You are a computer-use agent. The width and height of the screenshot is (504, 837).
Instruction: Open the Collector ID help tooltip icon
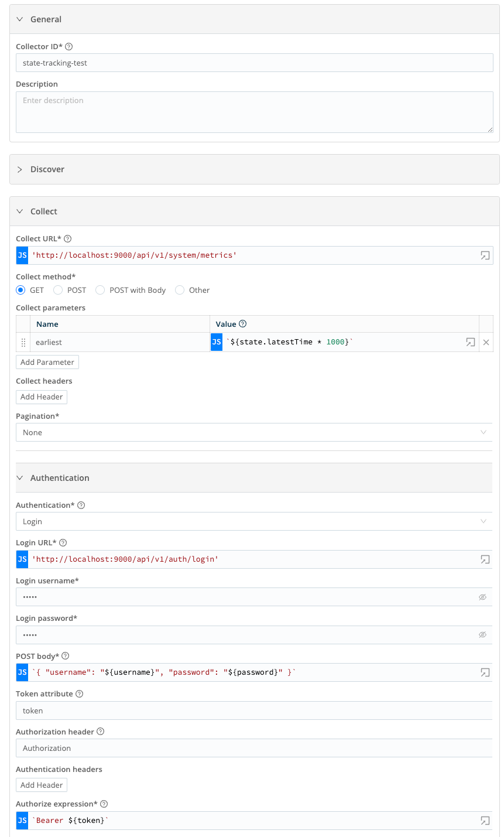click(68, 46)
